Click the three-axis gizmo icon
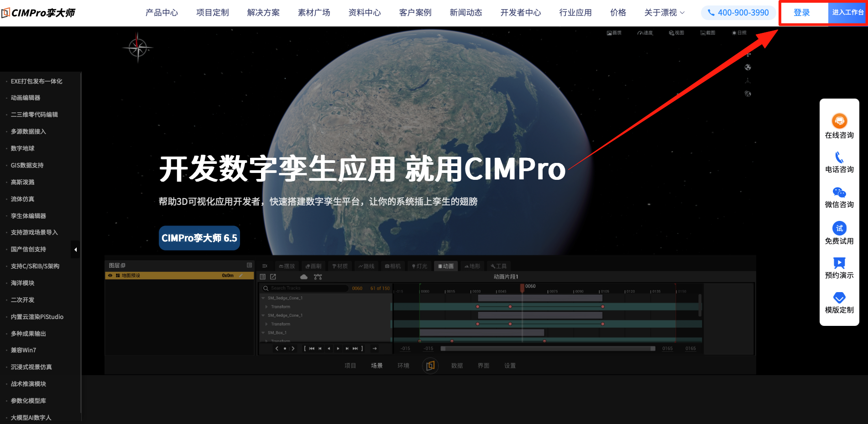The image size is (868, 424). pos(748,81)
